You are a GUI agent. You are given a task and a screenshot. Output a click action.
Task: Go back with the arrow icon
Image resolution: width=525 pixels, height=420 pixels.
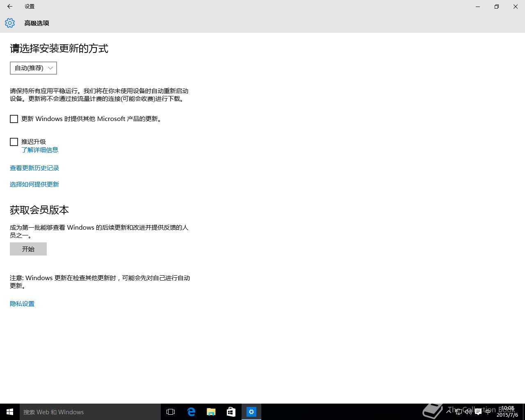10,7
